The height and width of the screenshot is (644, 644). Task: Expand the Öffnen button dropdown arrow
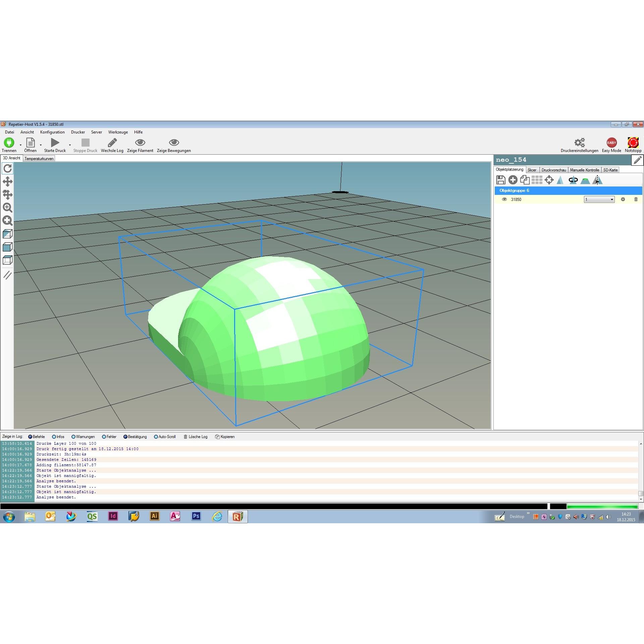coord(41,145)
